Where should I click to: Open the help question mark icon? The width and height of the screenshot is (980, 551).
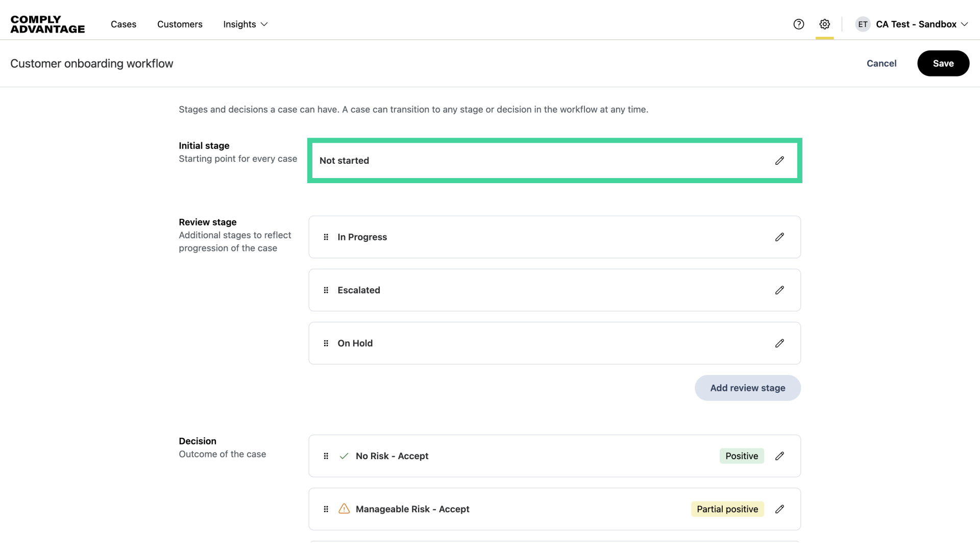click(x=799, y=24)
